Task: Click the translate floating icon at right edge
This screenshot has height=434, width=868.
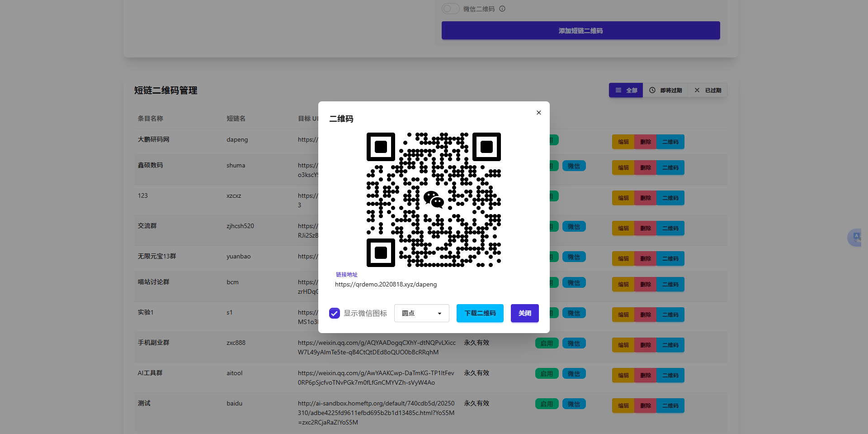Action: pos(855,237)
